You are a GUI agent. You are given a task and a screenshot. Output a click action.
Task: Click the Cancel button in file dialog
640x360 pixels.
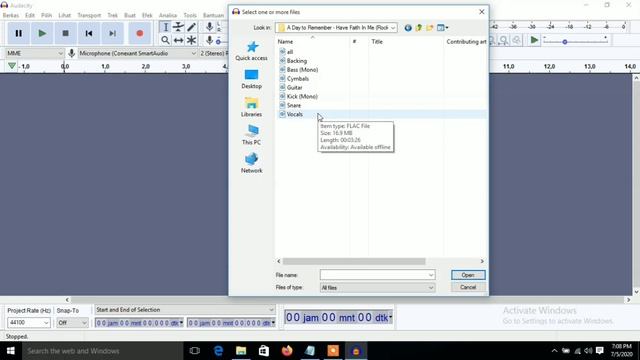click(x=468, y=287)
